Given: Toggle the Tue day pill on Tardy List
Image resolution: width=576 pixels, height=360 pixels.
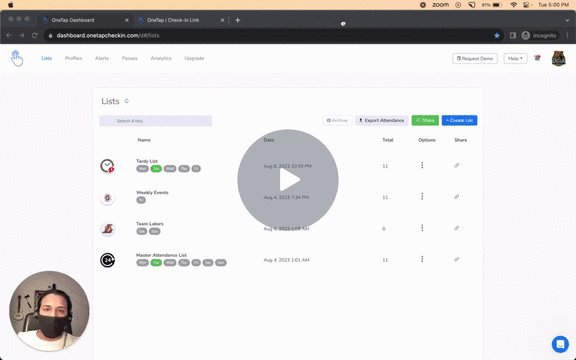Looking at the screenshot, I should click(156, 169).
